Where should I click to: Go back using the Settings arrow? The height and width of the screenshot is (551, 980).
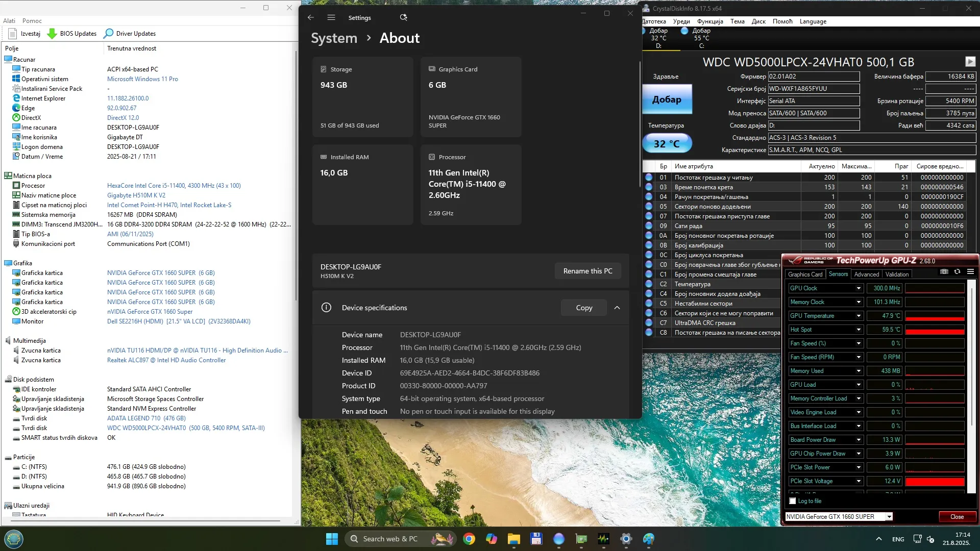(311, 17)
